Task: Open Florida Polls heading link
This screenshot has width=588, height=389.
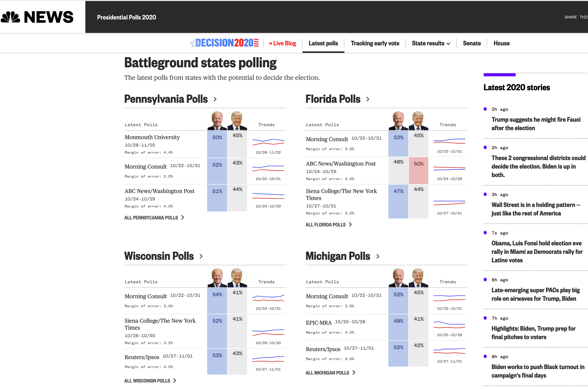Action: (x=333, y=99)
